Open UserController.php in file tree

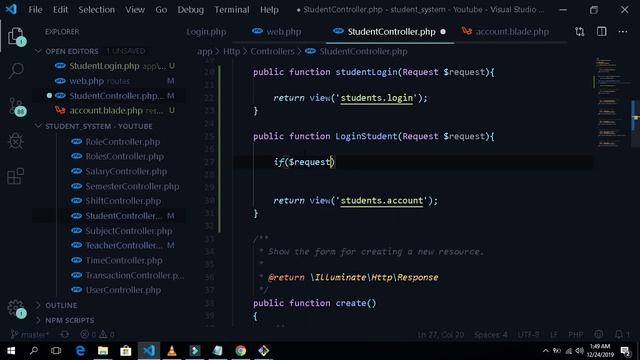109,290
